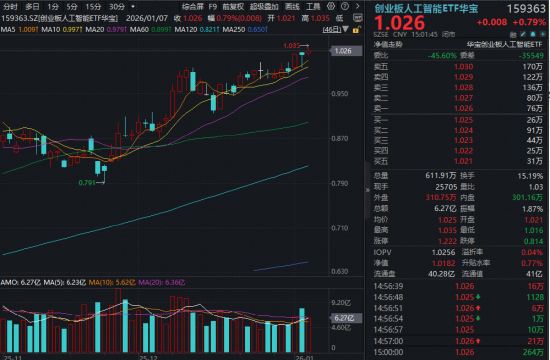Click the 买一 1.025 bid price row
Screen dimensions: 550x360
point(458,120)
